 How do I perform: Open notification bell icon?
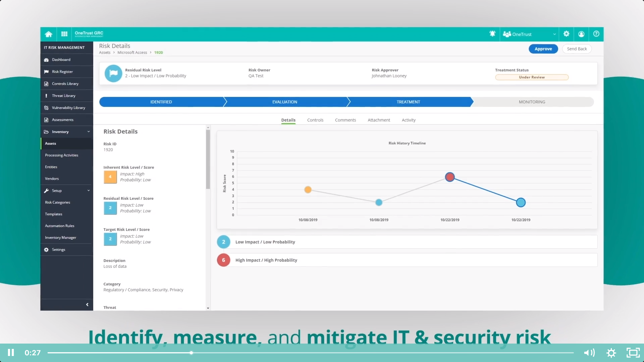coord(492,34)
